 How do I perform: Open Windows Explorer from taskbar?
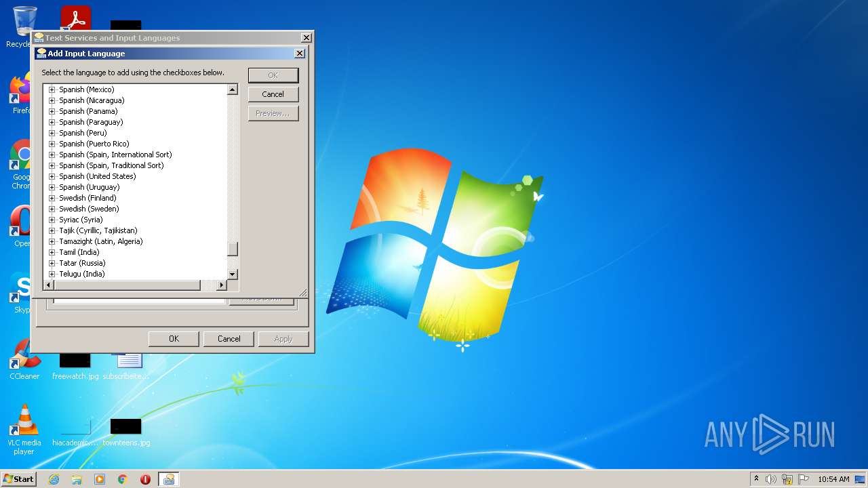pos(77,479)
